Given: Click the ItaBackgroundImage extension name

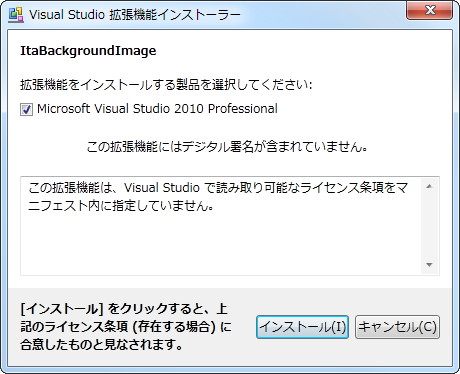Looking at the screenshot, I should 88,51.
